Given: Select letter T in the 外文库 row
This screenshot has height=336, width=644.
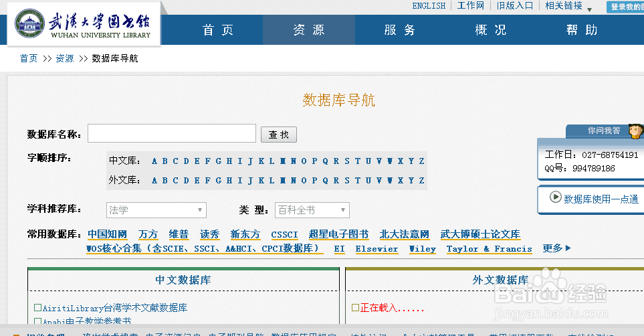Looking at the screenshot, I should [357, 180].
